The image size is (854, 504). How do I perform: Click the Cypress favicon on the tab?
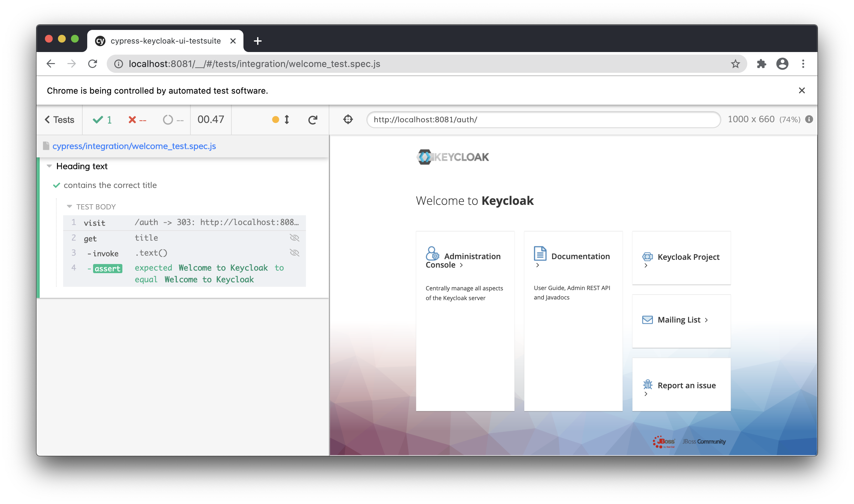100,41
